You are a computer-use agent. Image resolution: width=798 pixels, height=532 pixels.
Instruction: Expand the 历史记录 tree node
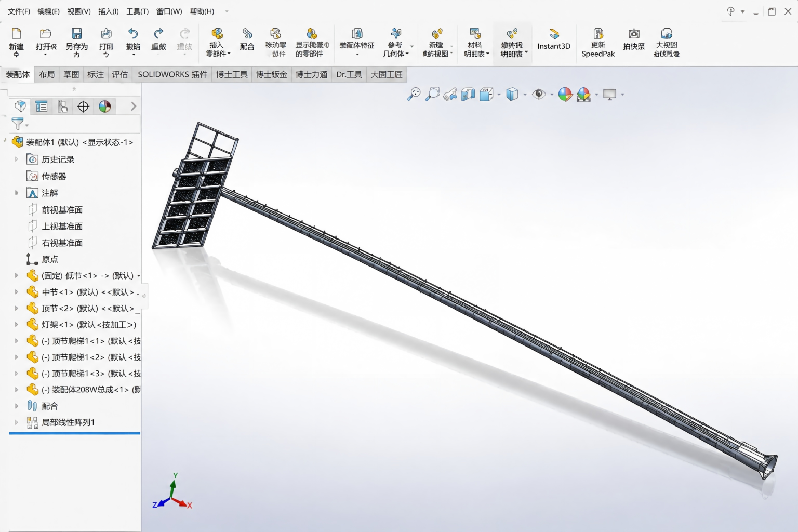[x=17, y=159]
